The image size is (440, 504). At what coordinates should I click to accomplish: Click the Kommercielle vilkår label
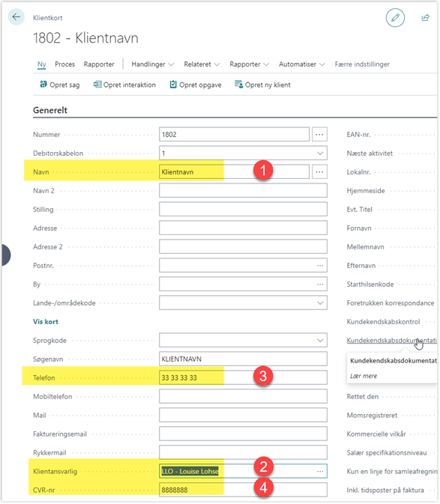click(376, 434)
